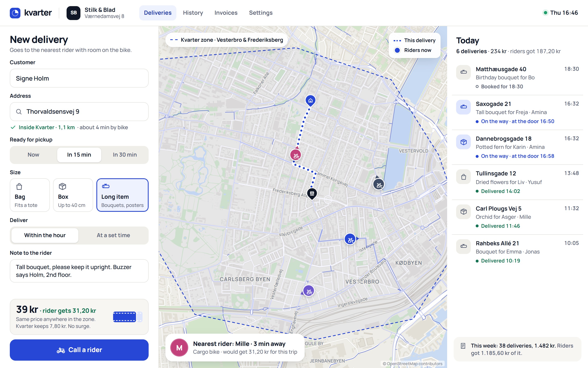Open the This week summary card
Image resolution: width=588 pixels, height=368 pixels.
(517, 349)
